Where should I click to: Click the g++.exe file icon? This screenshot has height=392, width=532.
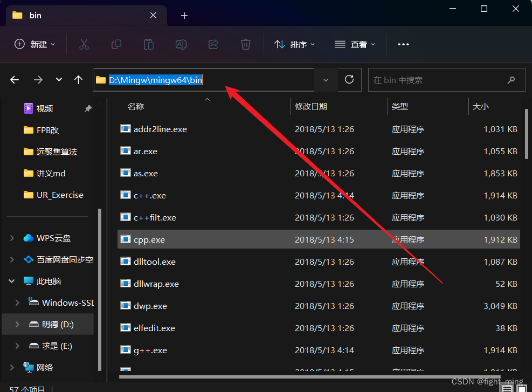126,349
